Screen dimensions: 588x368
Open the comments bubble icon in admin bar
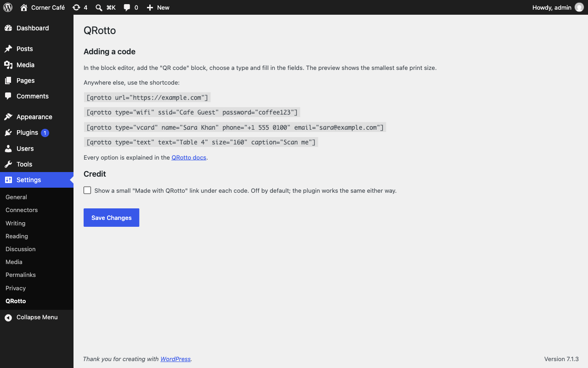tap(127, 7)
